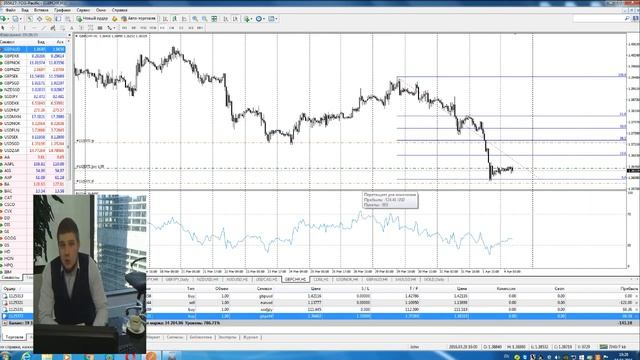Toggle the Navigator panel icon
Viewport: 640px width, 360px height.
[x=48, y=19]
